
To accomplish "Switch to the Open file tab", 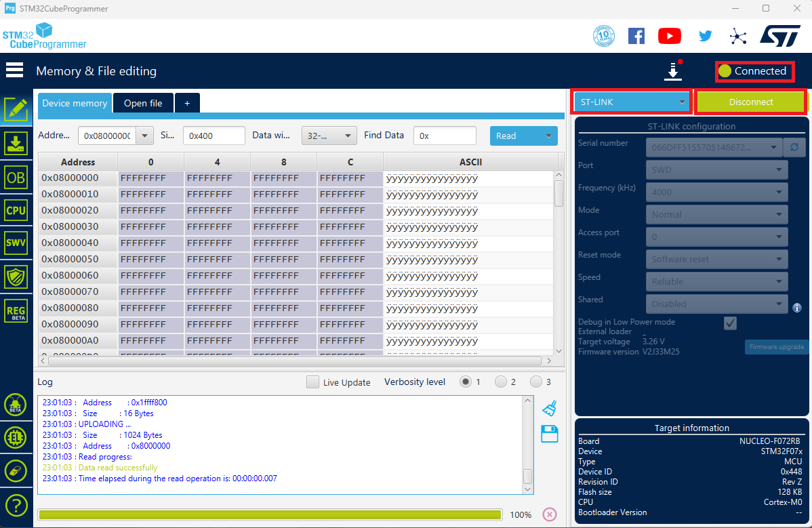I will point(143,103).
